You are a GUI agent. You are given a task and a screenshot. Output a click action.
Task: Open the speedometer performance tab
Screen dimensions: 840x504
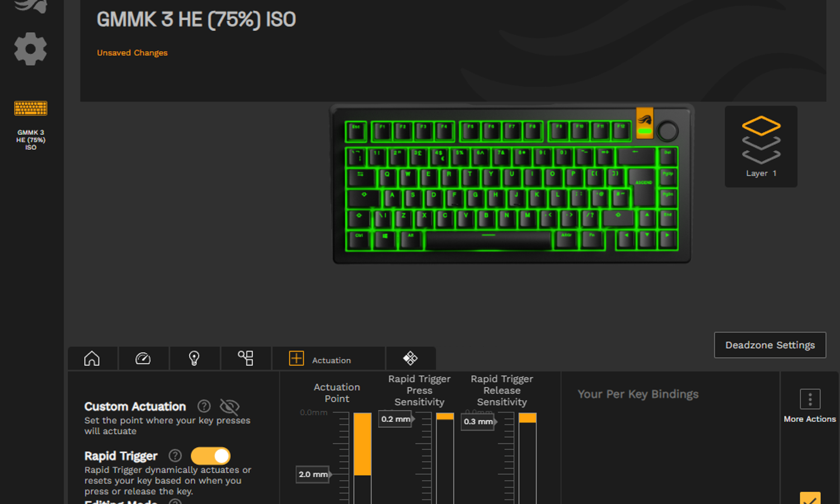pos(143,358)
